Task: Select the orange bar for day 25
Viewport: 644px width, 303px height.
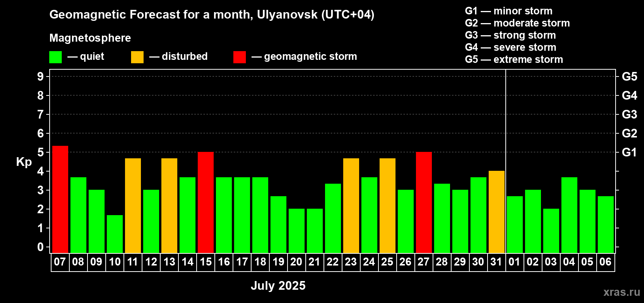Action: (388, 206)
